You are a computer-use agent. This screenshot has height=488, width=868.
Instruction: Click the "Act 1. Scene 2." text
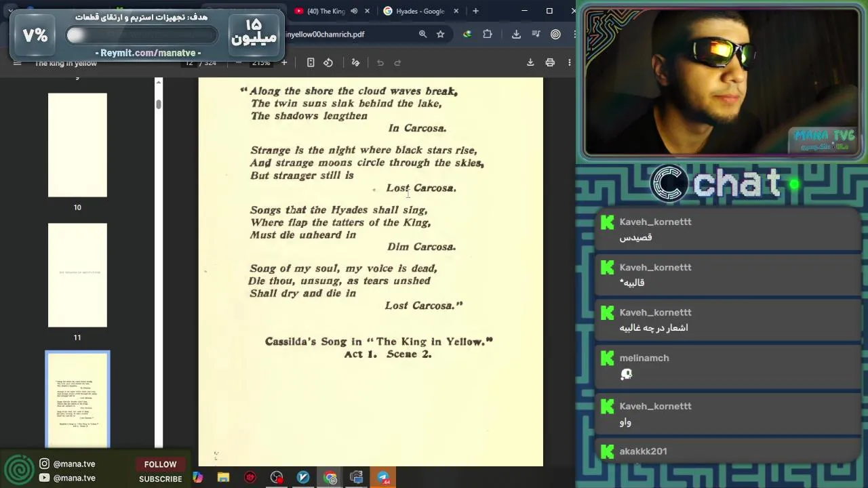coord(387,354)
